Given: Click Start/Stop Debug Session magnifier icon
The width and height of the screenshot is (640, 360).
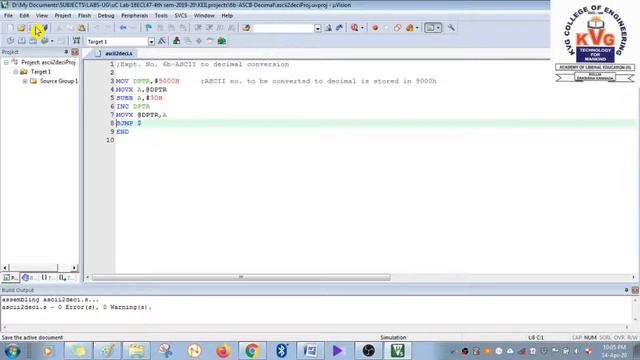Looking at the screenshot, I should (x=354, y=28).
